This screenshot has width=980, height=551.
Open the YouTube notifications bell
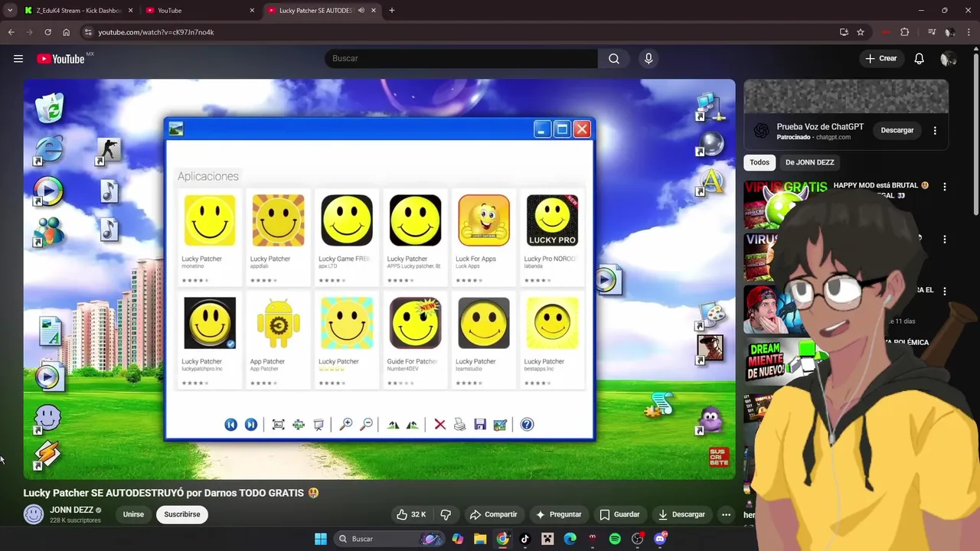[919, 59]
